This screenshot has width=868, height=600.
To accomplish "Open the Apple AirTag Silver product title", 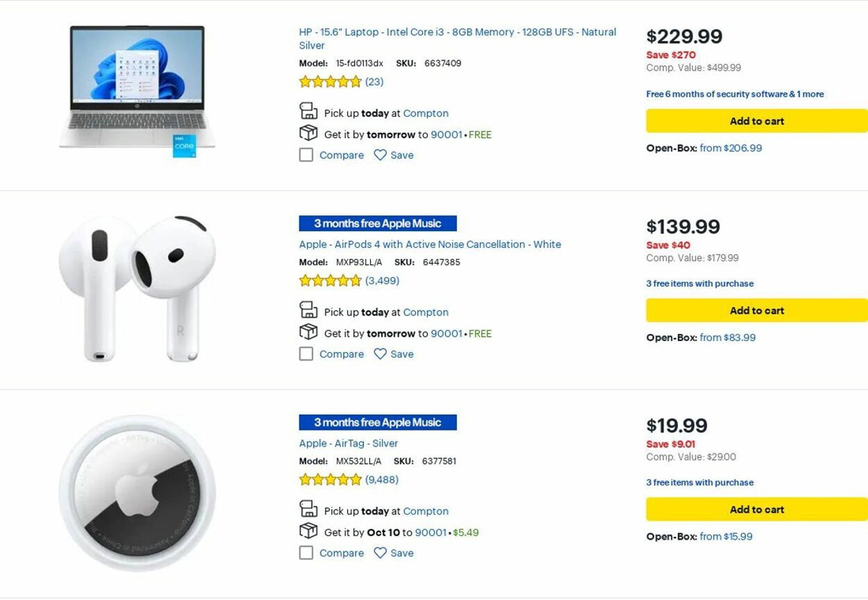I will [x=348, y=443].
